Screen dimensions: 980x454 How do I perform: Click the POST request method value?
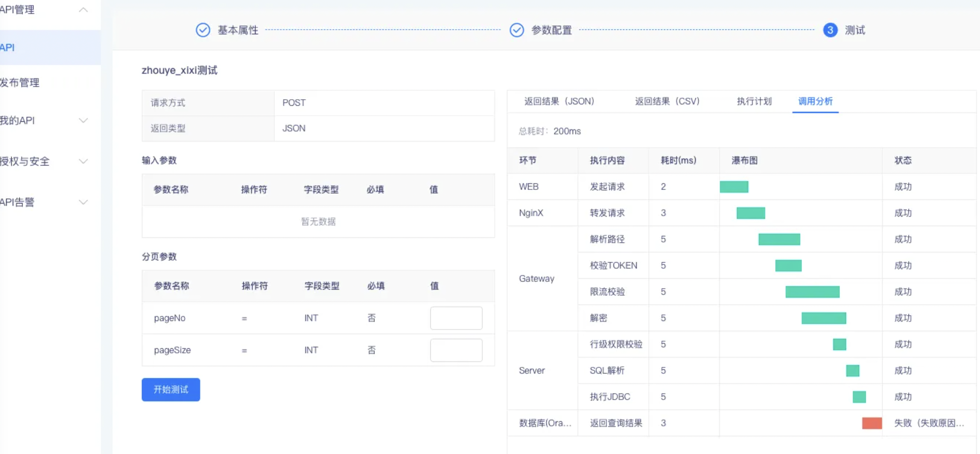click(x=294, y=103)
